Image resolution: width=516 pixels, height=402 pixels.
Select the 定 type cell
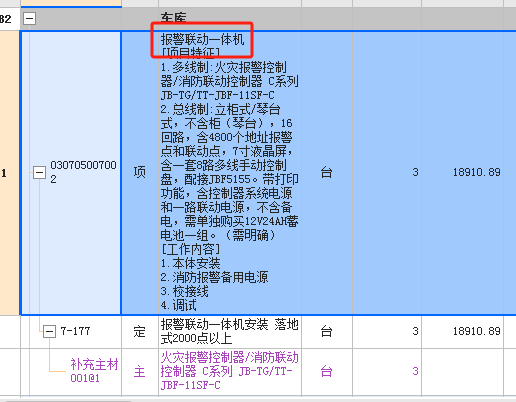(x=140, y=332)
